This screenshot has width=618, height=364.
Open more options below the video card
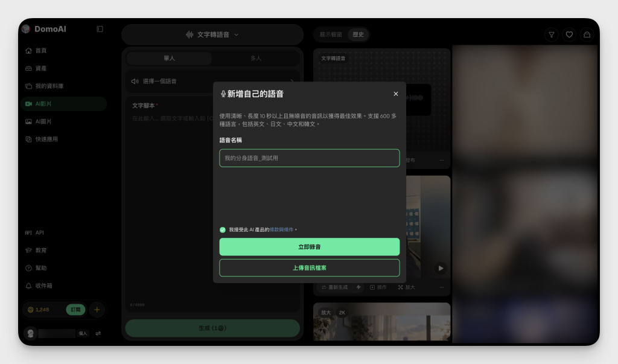tap(441, 287)
